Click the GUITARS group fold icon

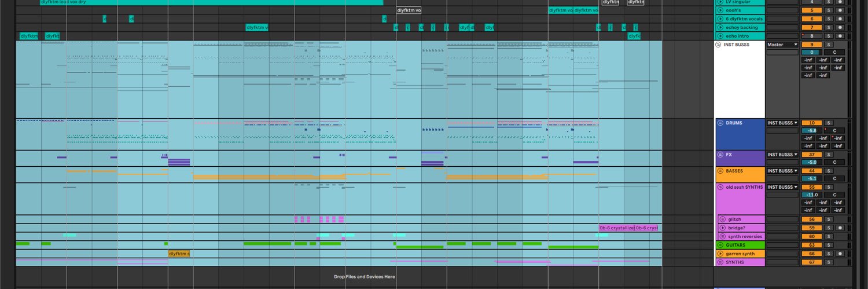pyautogui.click(x=720, y=245)
